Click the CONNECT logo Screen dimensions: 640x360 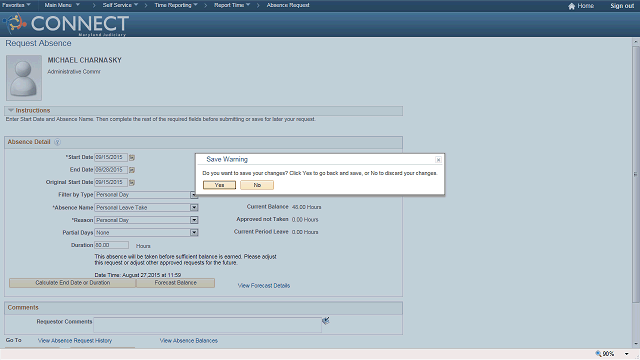click(x=66, y=24)
